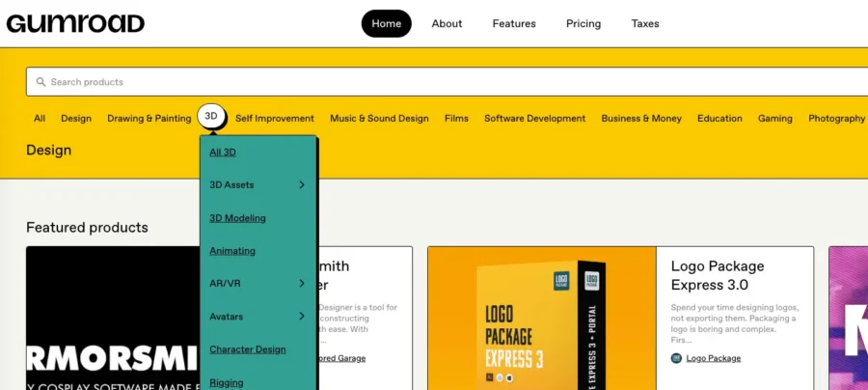Expand the Avatars submenu arrow

pyautogui.click(x=302, y=317)
